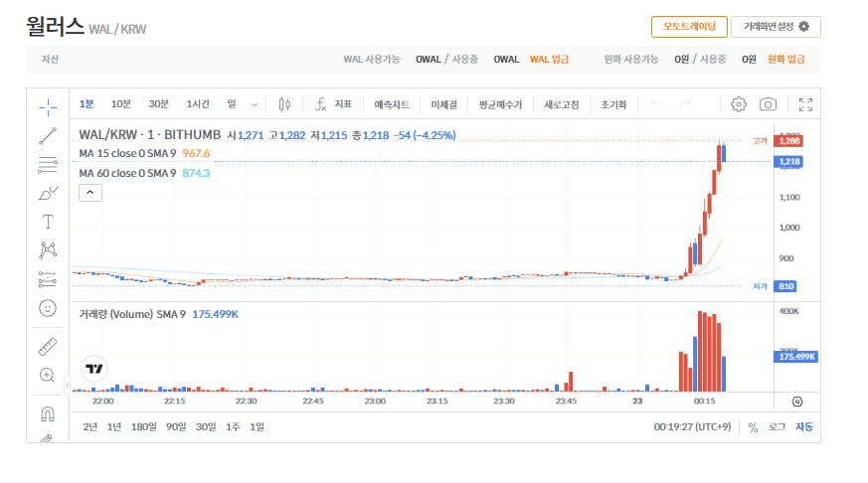The image size is (868, 483).
Task: Click the 1,288 high price label
Action: tap(788, 140)
